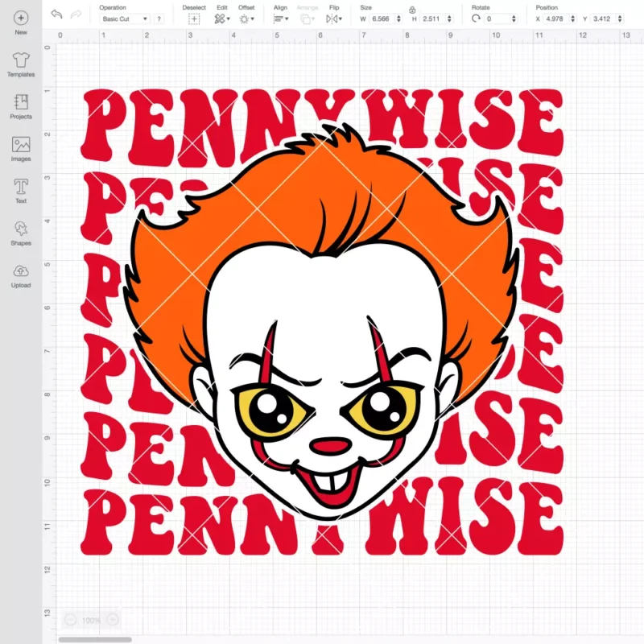Open the Offset tool dropdown
644x644 pixels.
tap(246, 19)
